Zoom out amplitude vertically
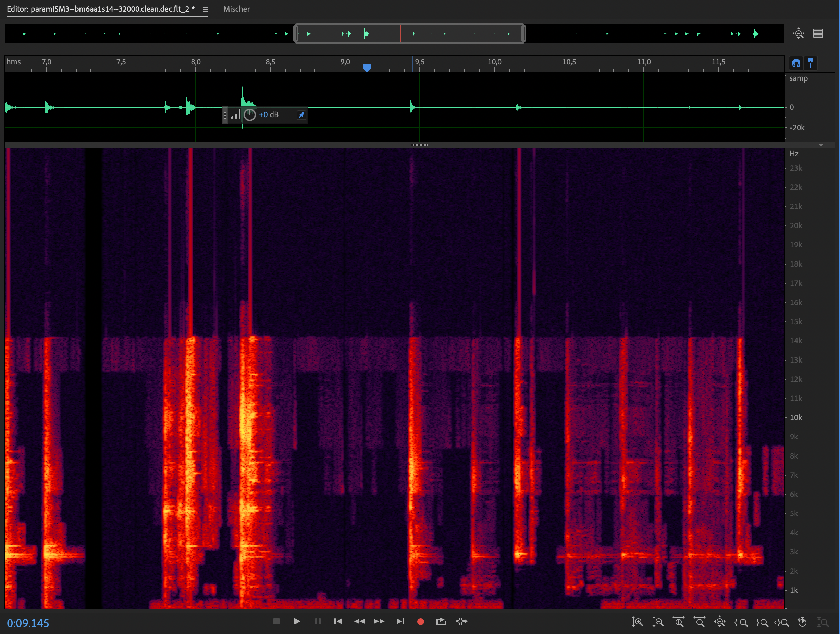The height and width of the screenshot is (634, 840). (x=658, y=622)
